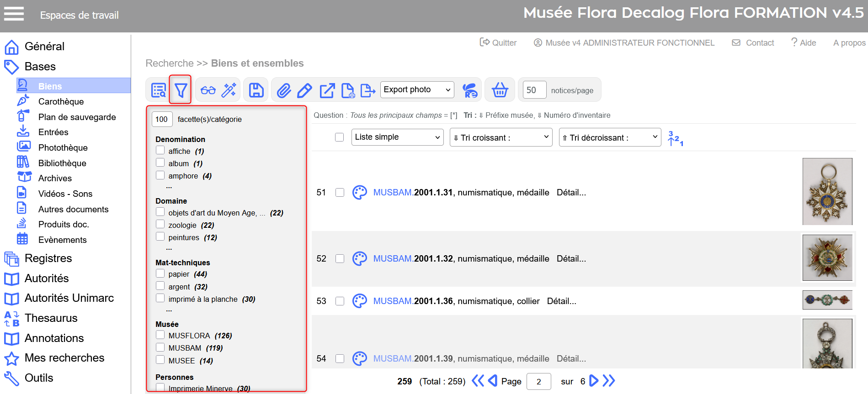
Task: Click the Quitter logout link
Action: click(x=498, y=43)
